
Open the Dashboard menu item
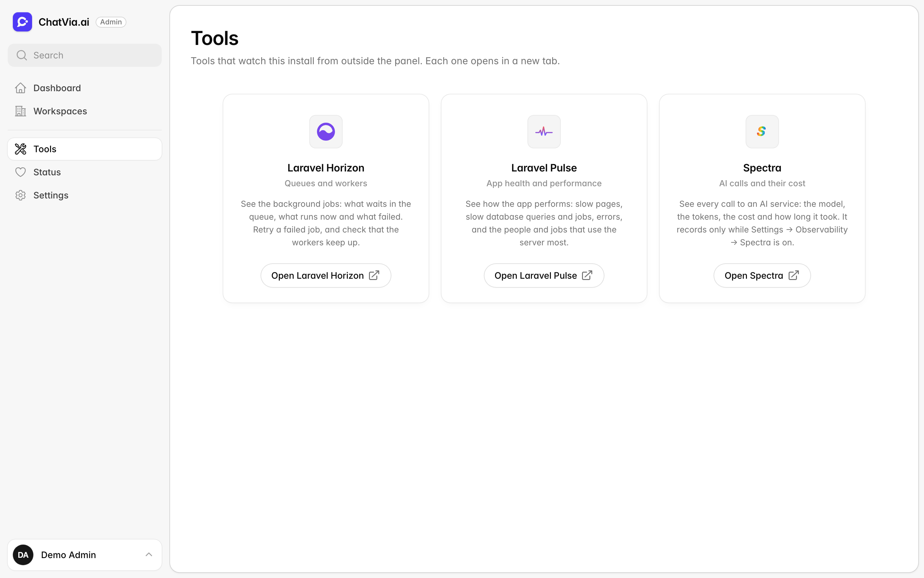[x=85, y=88]
